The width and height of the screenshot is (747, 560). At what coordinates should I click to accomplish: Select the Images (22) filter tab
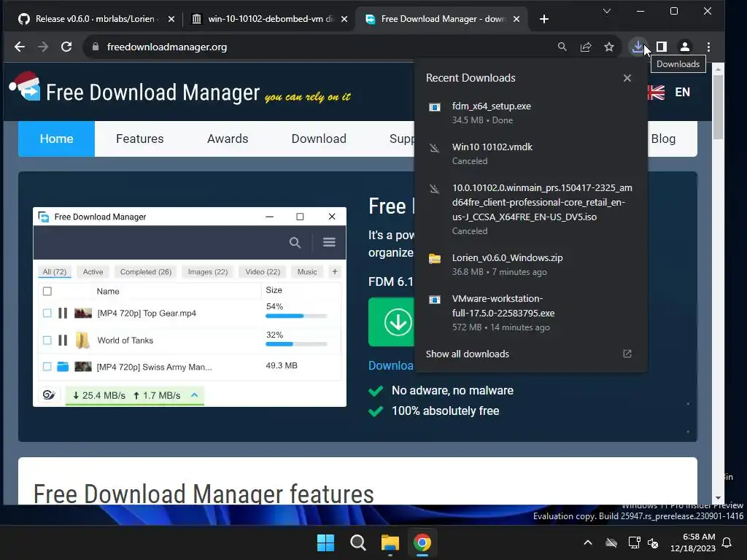point(208,271)
